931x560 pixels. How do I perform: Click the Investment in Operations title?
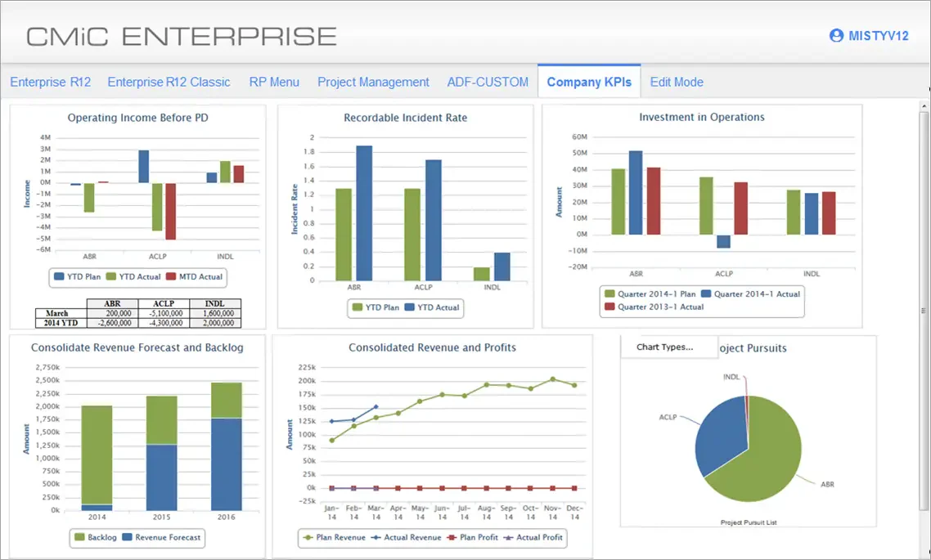coord(702,117)
